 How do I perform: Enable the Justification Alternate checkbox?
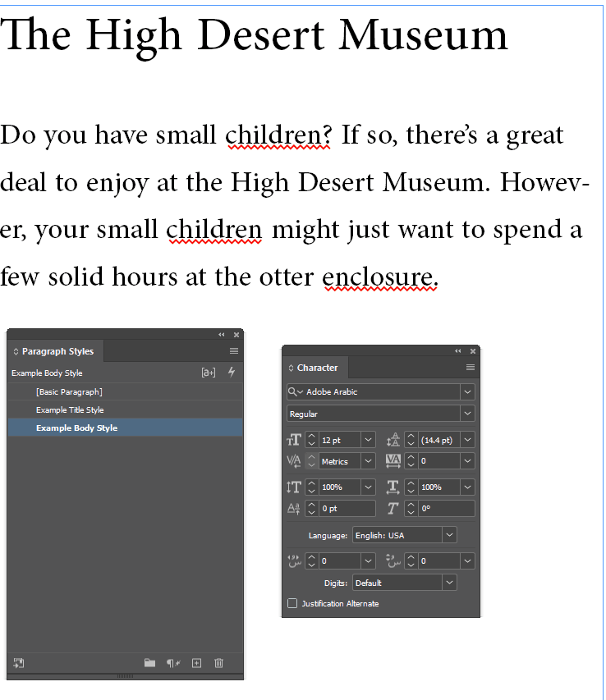(x=292, y=603)
